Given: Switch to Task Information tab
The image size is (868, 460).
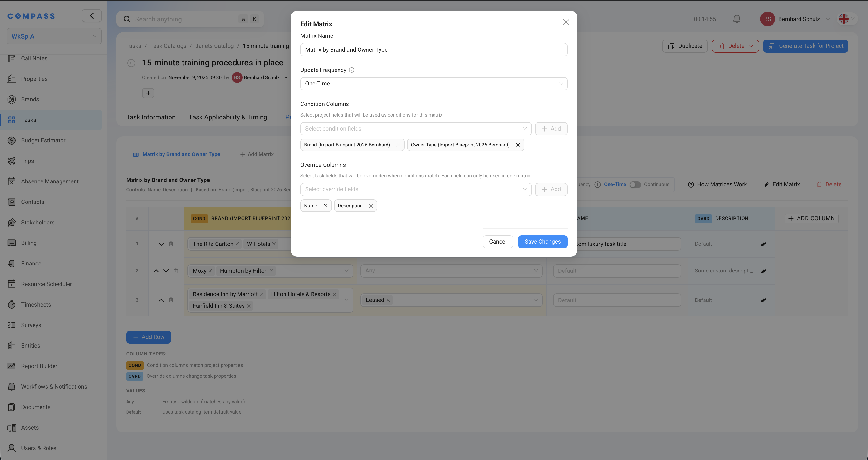Looking at the screenshot, I should [x=151, y=117].
